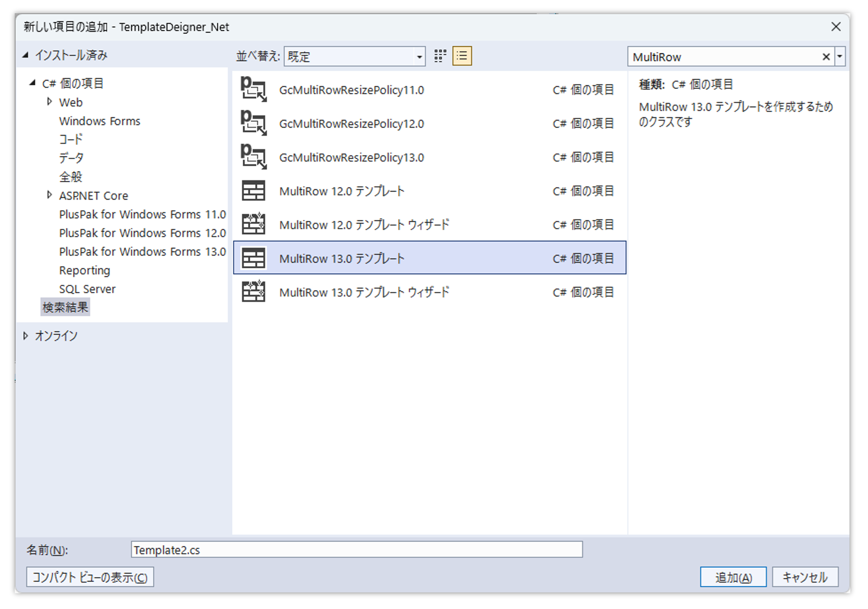Click GcMultiRowResizePolicy13.0 icon
This screenshot has width=868, height=609.
(x=253, y=157)
